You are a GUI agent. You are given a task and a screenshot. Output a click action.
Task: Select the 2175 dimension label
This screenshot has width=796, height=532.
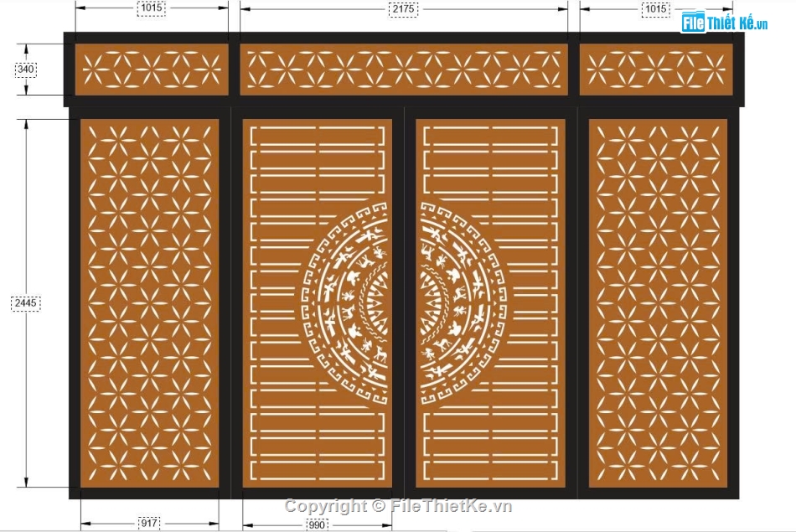pos(403,8)
